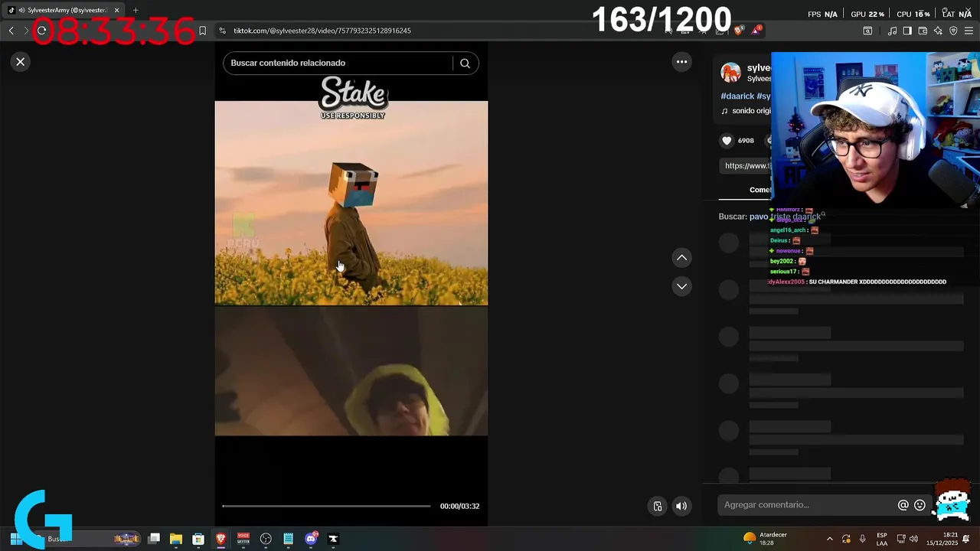This screenshot has width=980, height=551.
Task: Open the media control music-note icon
Action: 892,31
